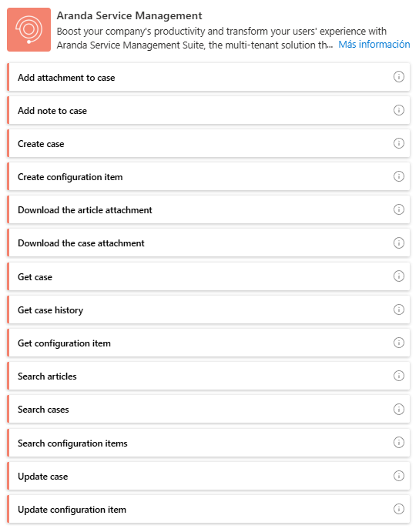419x532 pixels.
Task: Click the Aranda Service Management logo icon
Action: 28,29
